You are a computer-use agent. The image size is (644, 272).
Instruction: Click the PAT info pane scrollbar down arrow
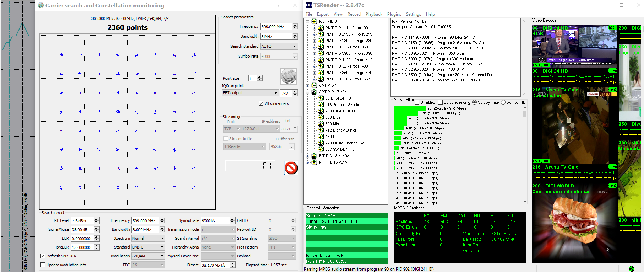pyautogui.click(x=524, y=94)
